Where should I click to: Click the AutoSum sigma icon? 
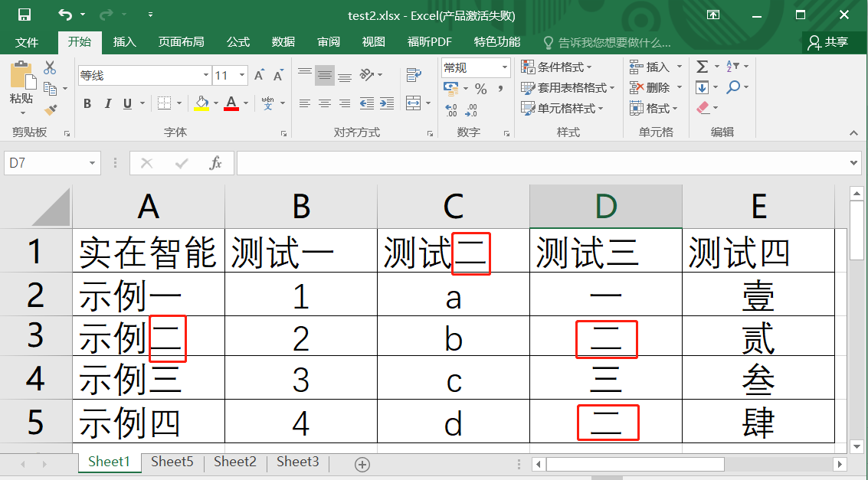point(702,67)
